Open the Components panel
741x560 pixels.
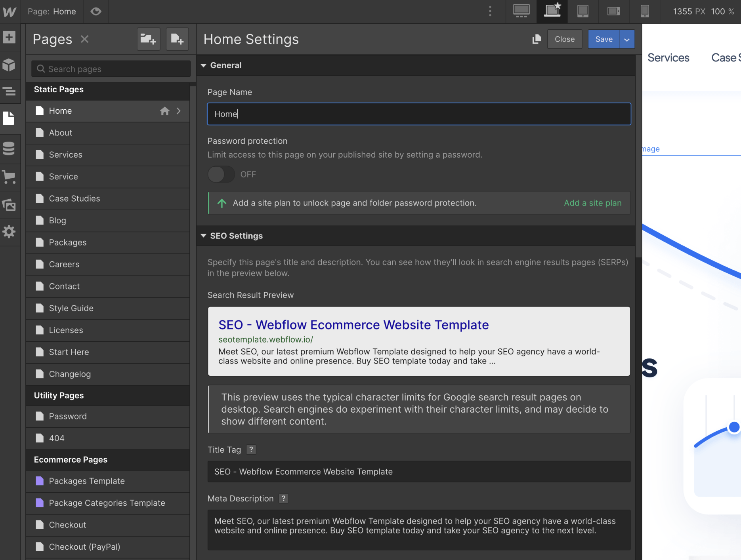tap(9, 65)
